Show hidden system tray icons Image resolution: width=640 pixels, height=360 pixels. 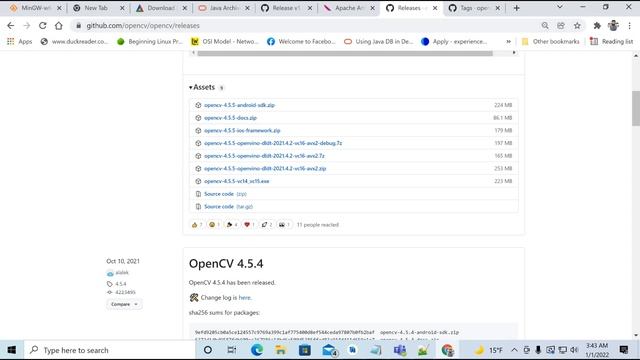click(514, 350)
